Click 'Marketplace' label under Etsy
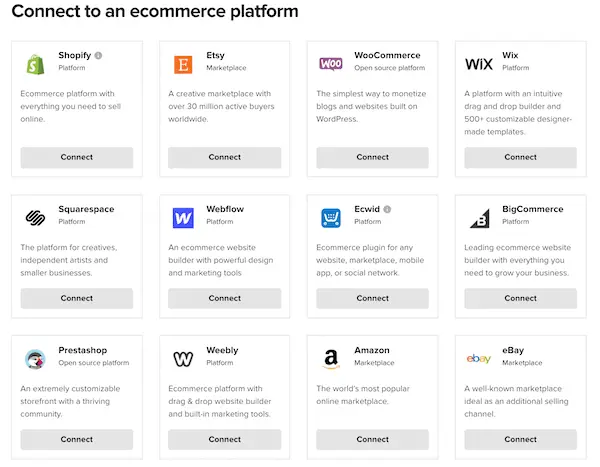This screenshot has height=467, width=600. 226,68
